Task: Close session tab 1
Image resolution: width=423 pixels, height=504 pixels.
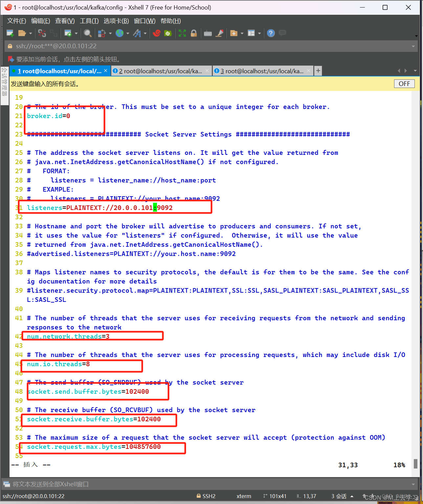Action: point(106,71)
